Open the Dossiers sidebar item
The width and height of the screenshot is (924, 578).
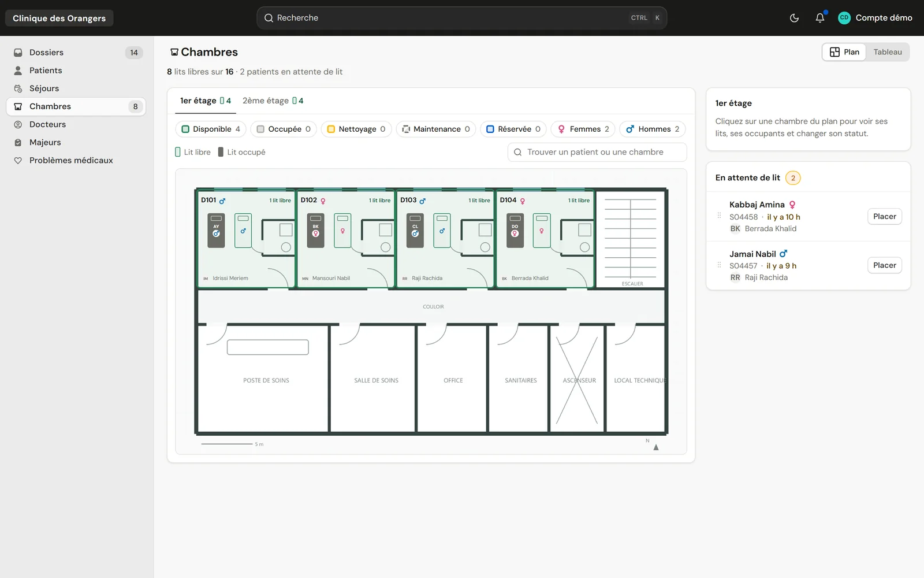(76, 53)
